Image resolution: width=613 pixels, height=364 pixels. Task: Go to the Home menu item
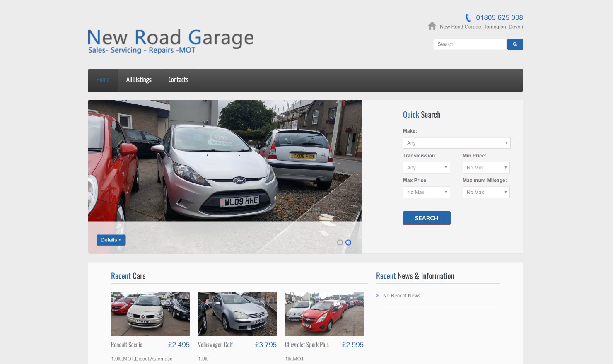point(103,80)
